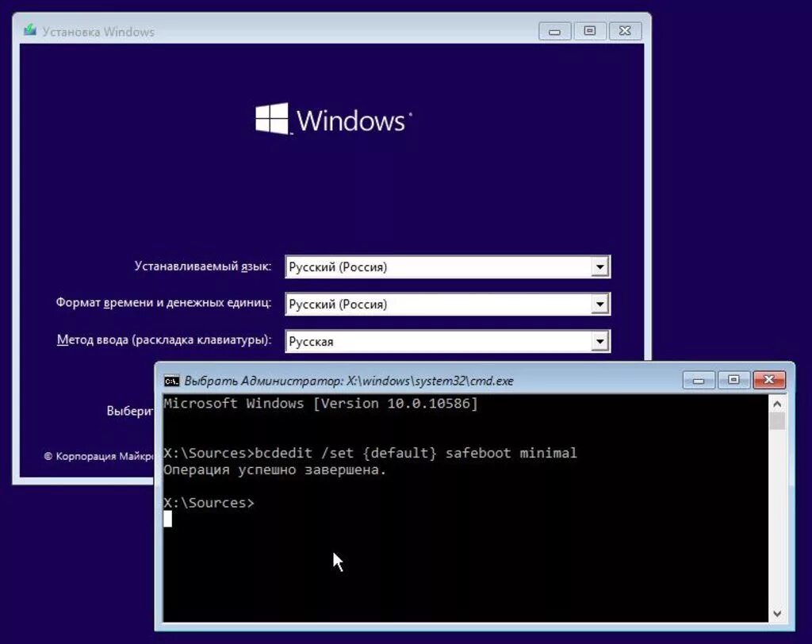Click the cmd scrollbar down arrow
This screenshot has width=812, height=644.
tap(777, 614)
